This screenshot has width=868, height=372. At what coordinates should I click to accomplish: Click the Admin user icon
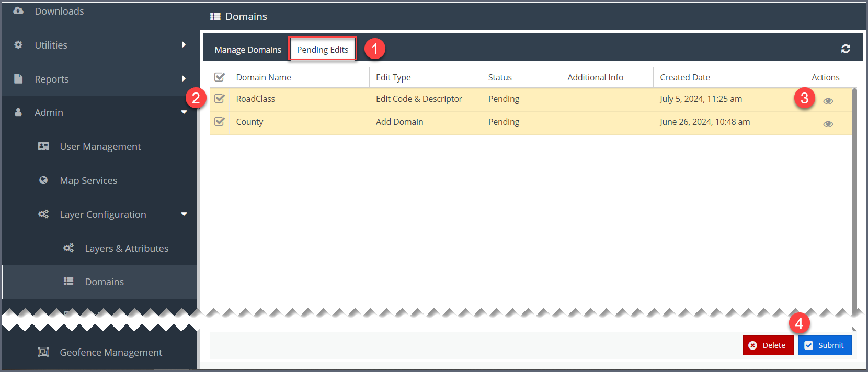point(18,112)
